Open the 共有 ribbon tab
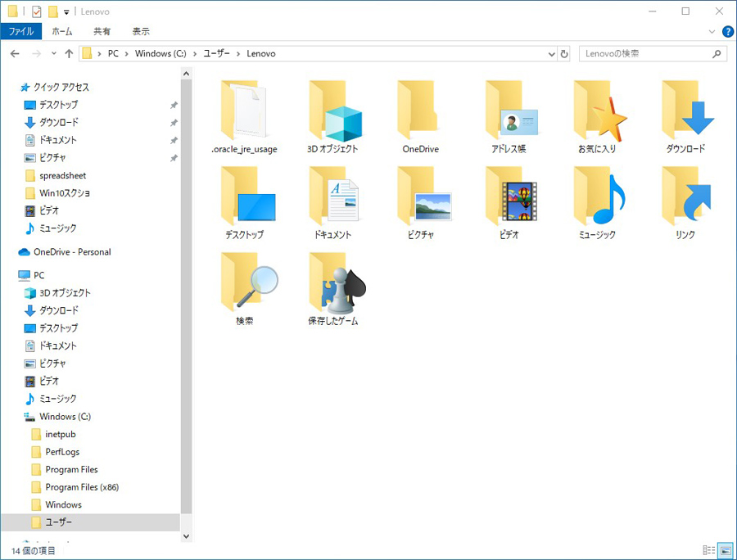 coord(102,31)
